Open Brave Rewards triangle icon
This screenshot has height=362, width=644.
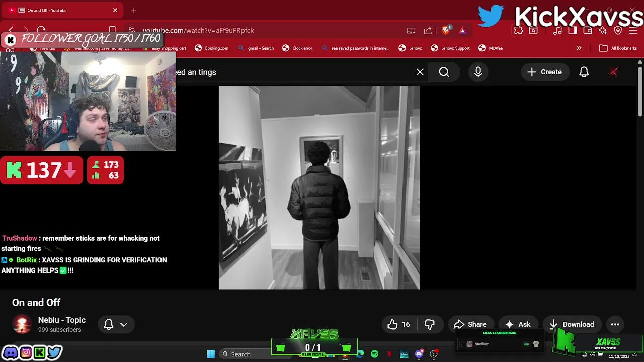pos(462,30)
